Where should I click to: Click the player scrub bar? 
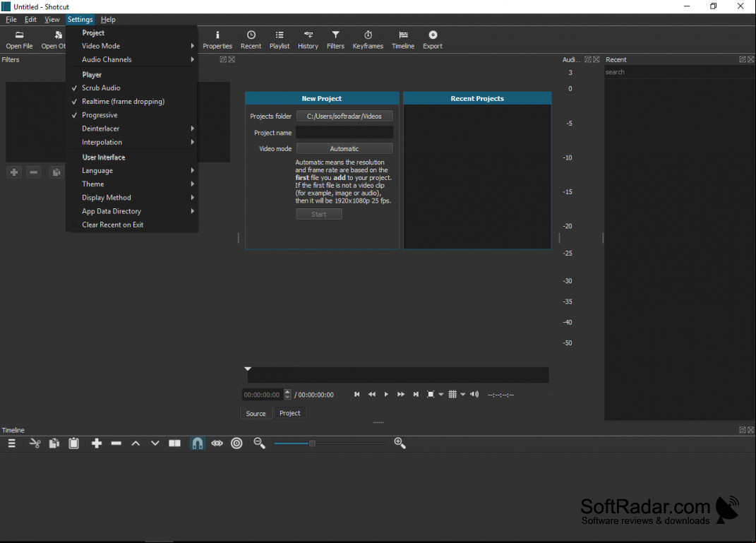coord(398,375)
